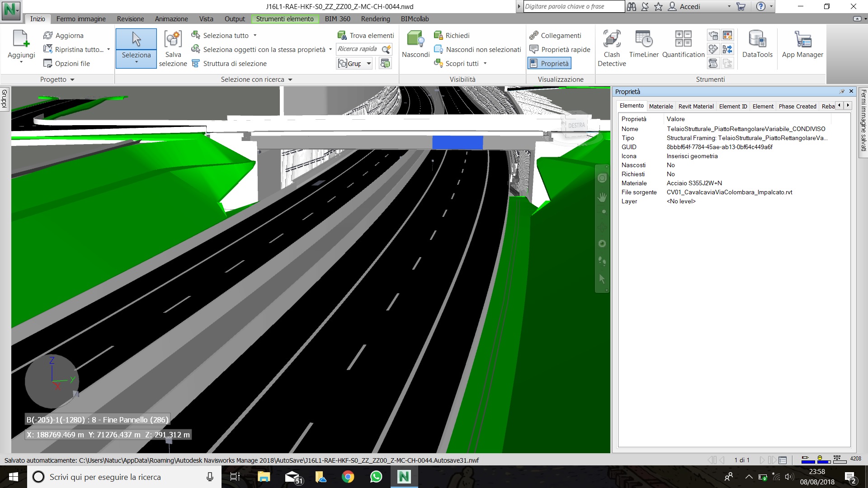Open DataTools from the ribbon
868x488 pixels.
pos(757,44)
